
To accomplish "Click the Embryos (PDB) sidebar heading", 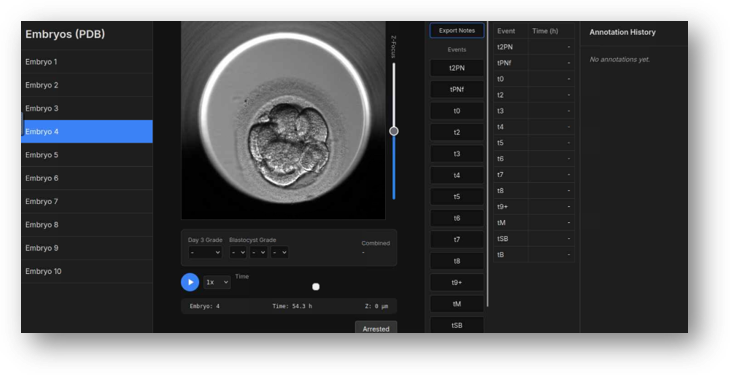I will click(65, 34).
